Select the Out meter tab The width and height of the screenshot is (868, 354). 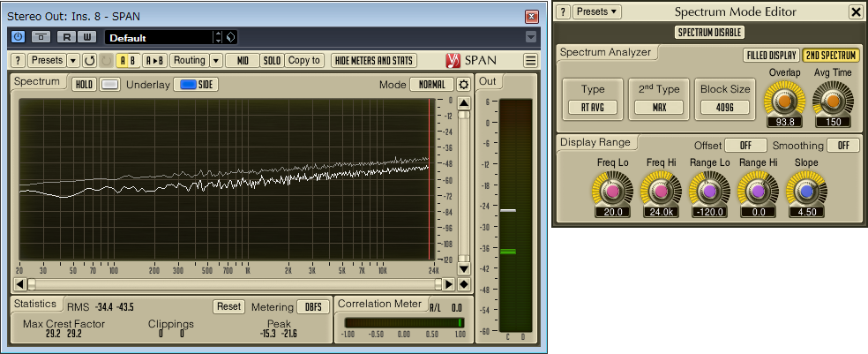coord(488,81)
